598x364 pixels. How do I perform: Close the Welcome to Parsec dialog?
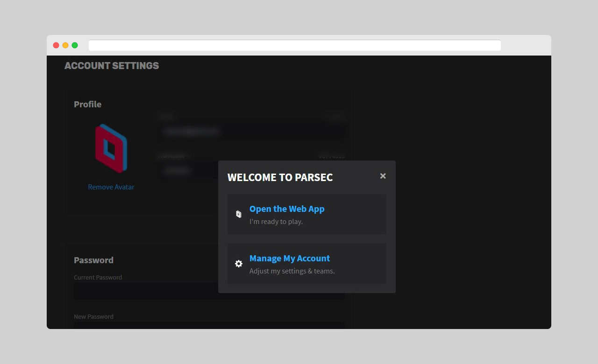[383, 176]
